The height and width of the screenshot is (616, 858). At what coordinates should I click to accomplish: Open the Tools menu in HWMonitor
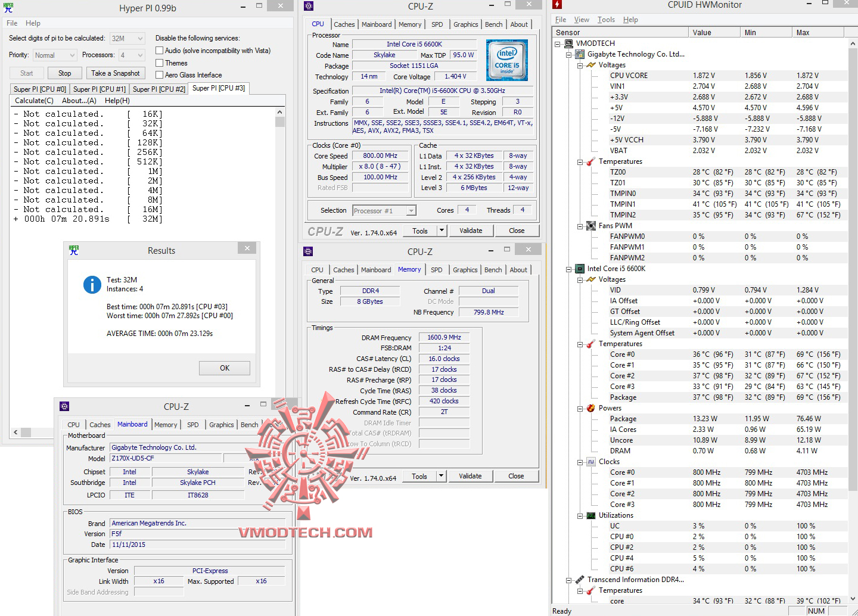[x=606, y=20]
